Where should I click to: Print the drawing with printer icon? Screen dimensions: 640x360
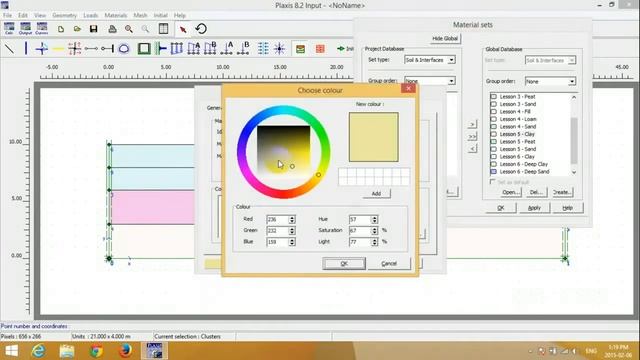click(x=112, y=29)
